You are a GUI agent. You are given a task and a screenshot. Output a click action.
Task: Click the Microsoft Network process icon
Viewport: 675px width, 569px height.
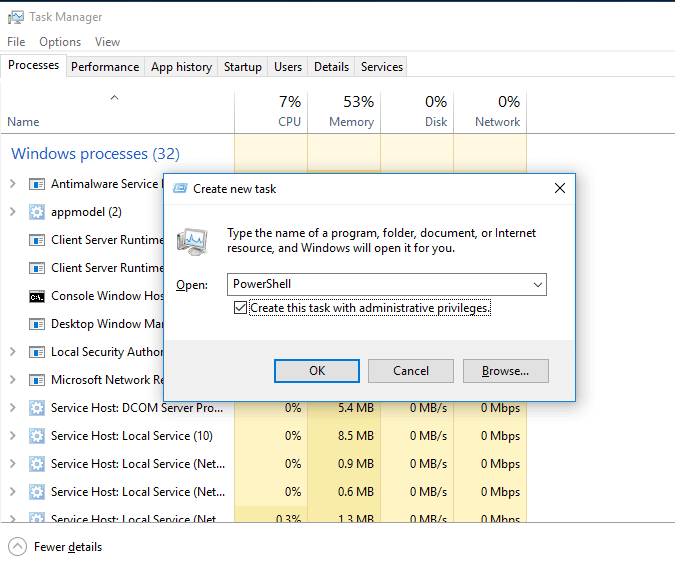coord(37,380)
